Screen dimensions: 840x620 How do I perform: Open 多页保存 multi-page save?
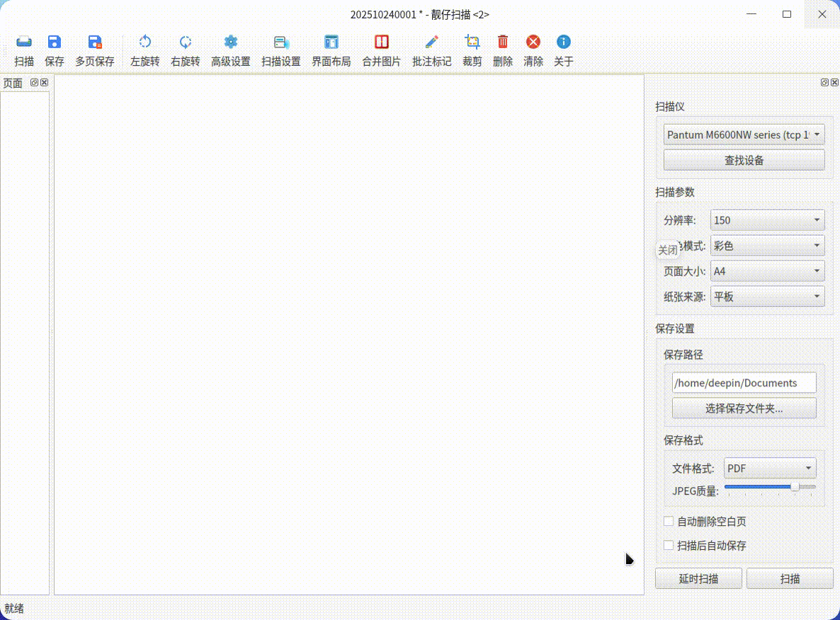95,42
